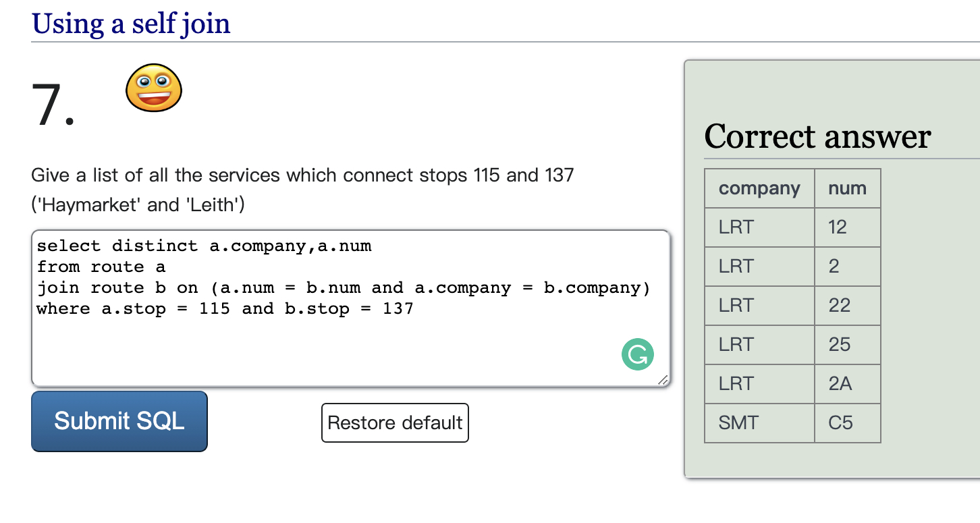This screenshot has width=980, height=523.
Task: Click the question text about stops 115 and 137
Action: pos(302,176)
